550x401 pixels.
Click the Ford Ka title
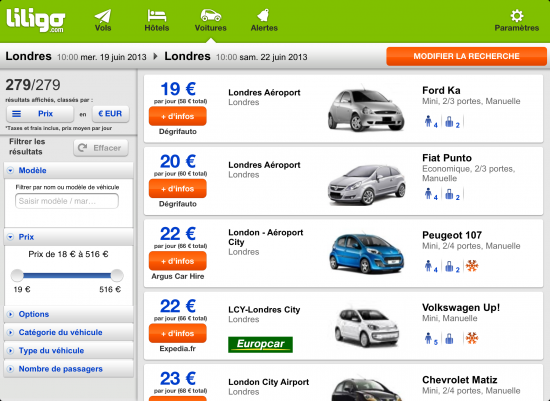[441, 91]
